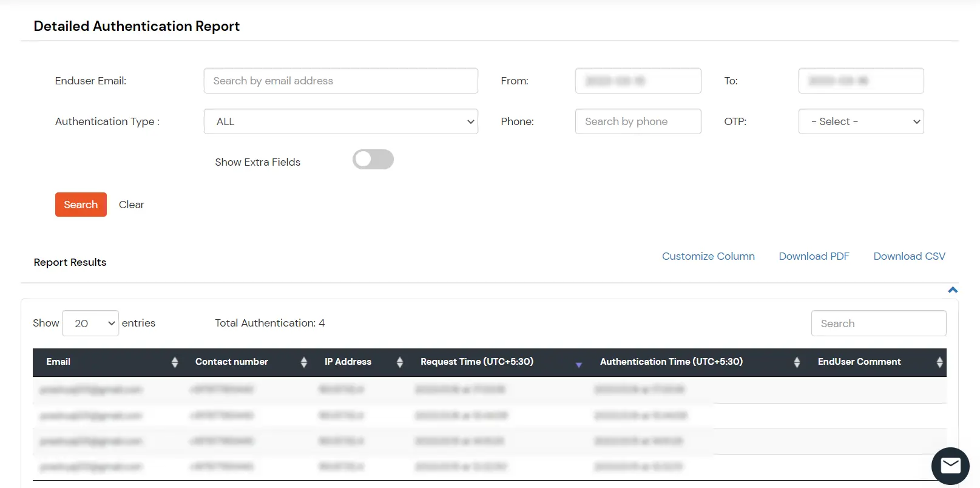Image resolution: width=980 pixels, height=488 pixels.
Task: Sort by IP Address column arrows
Action: click(400, 362)
